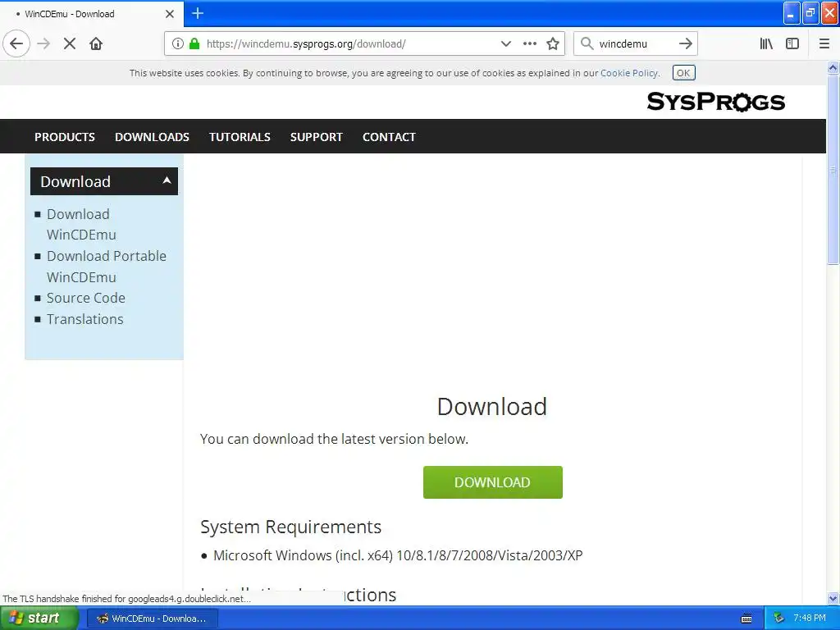The image size is (840, 630).
Task: Click the system tray network icon
Action: coord(779,619)
